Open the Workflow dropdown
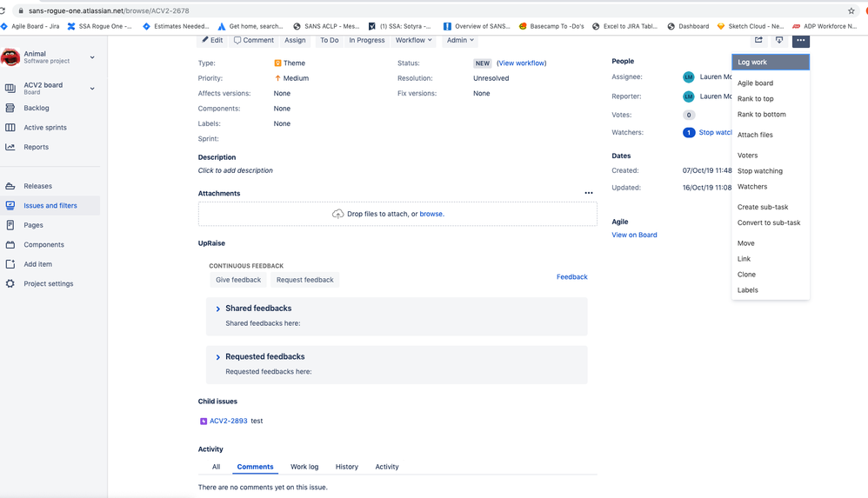This screenshot has width=868, height=498. point(413,40)
